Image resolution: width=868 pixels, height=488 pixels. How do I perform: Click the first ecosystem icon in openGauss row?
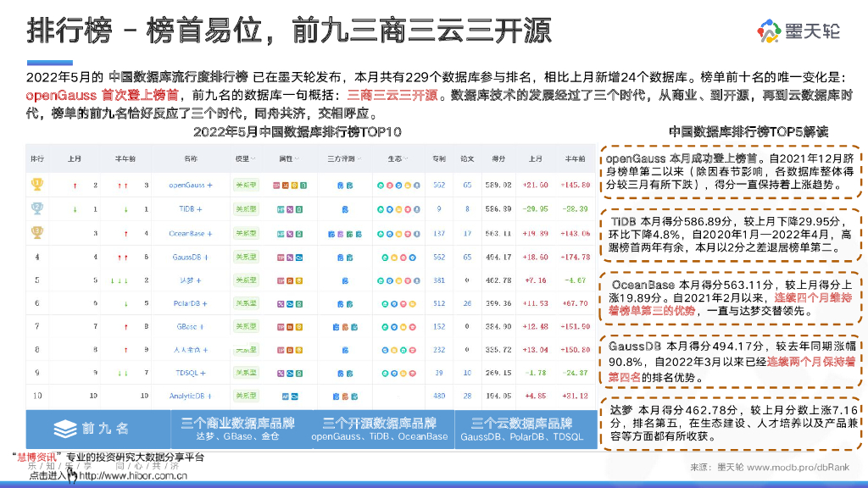point(381,186)
